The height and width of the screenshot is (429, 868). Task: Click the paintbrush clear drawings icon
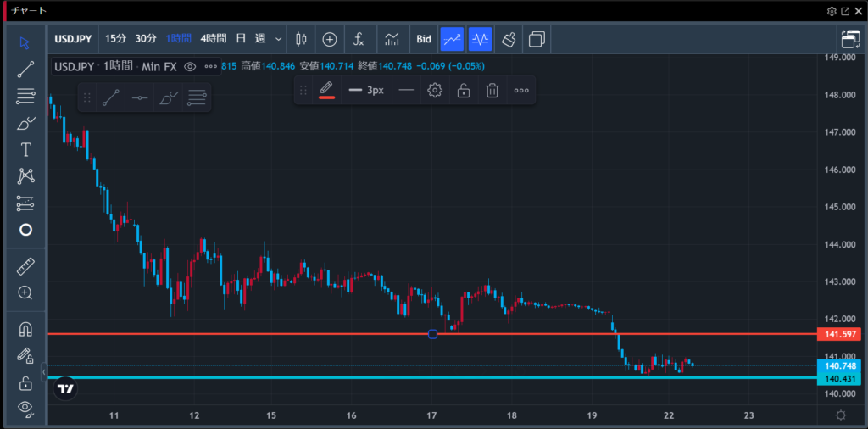(x=509, y=39)
